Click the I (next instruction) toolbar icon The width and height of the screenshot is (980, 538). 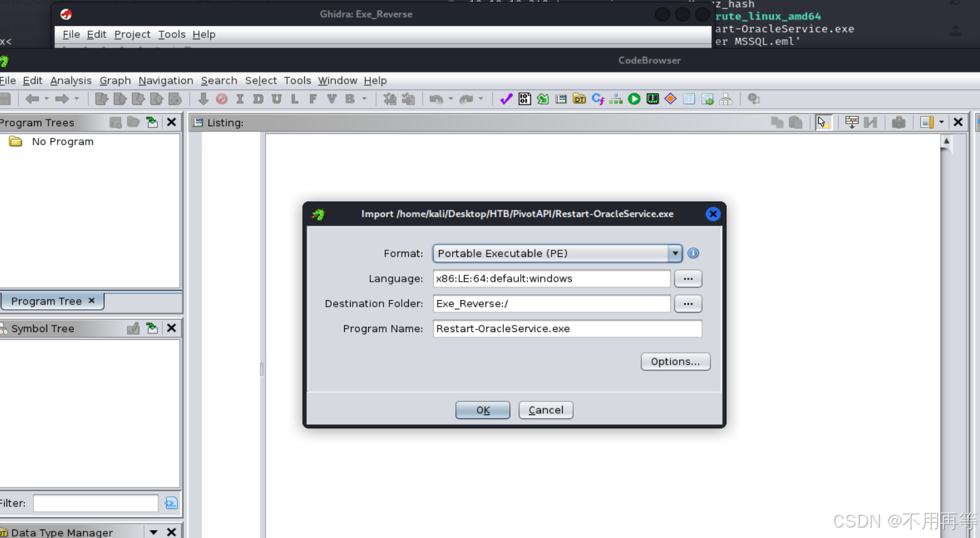(x=240, y=99)
